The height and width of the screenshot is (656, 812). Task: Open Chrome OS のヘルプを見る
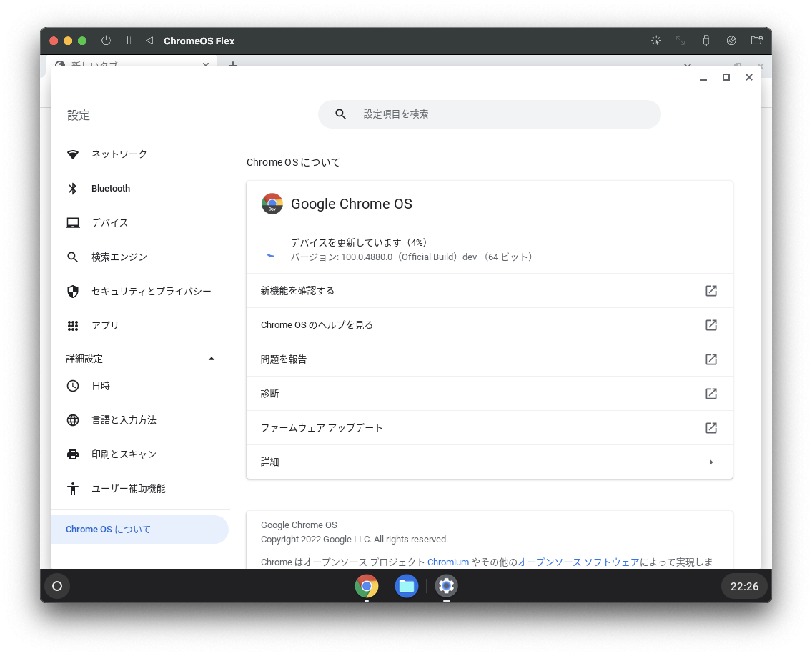click(489, 325)
